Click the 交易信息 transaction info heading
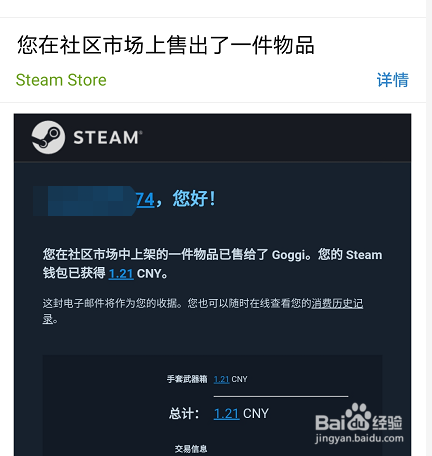This screenshot has width=432, height=456. (x=191, y=449)
